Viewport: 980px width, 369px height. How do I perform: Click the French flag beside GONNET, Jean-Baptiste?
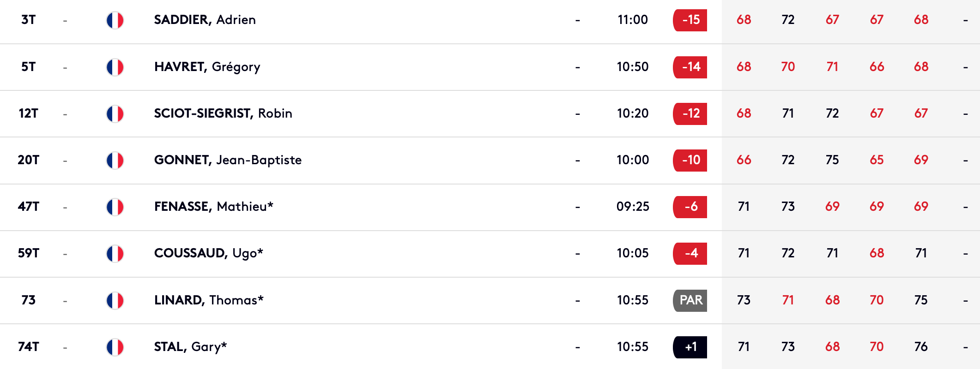point(115,161)
